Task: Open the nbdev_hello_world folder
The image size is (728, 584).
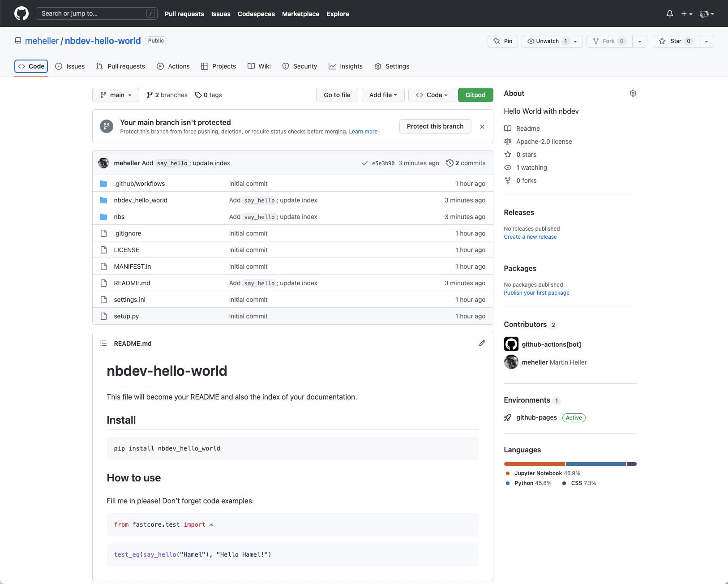Action: [141, 200]
